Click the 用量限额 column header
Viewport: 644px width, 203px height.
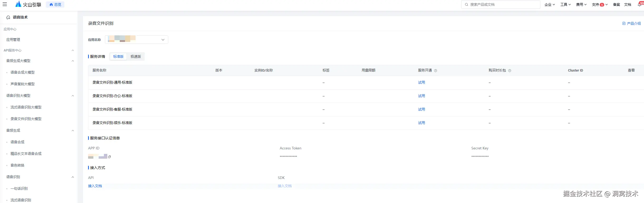pos(368,70)
